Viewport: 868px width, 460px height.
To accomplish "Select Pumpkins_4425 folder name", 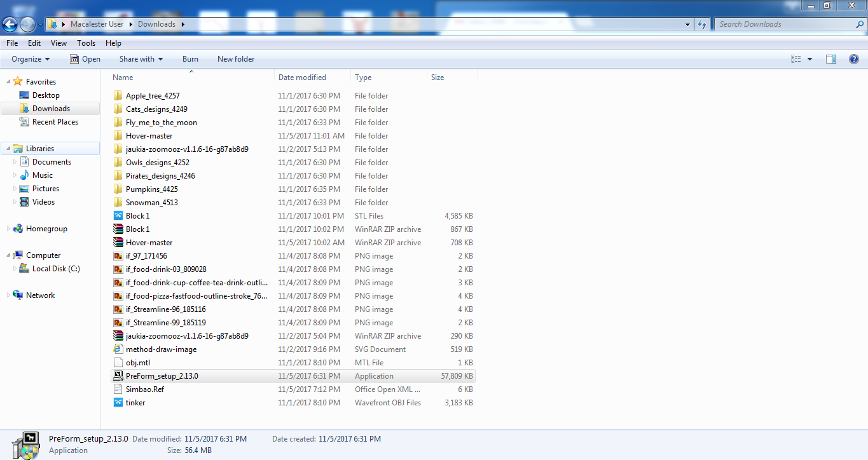I will [x=152, y=189].
